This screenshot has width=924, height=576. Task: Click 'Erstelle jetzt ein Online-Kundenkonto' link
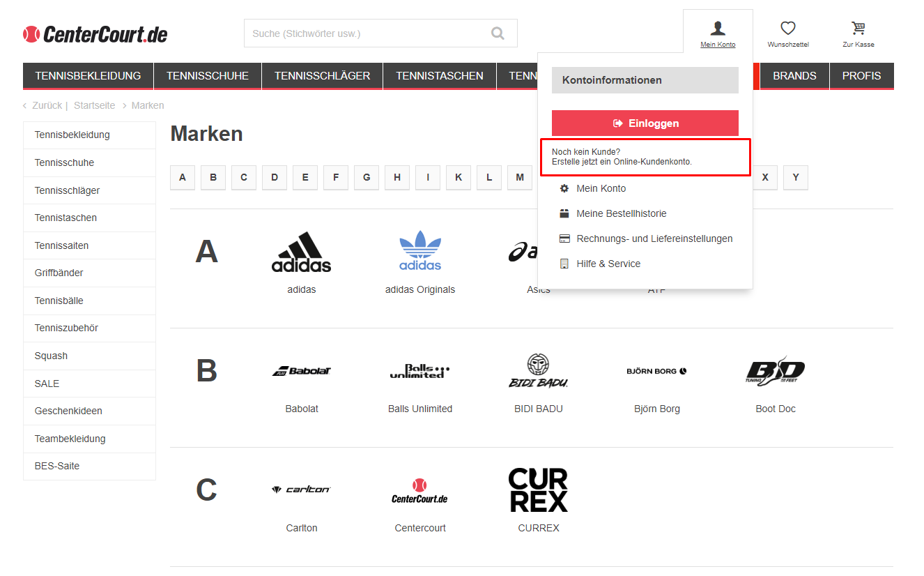coord(622,162)
